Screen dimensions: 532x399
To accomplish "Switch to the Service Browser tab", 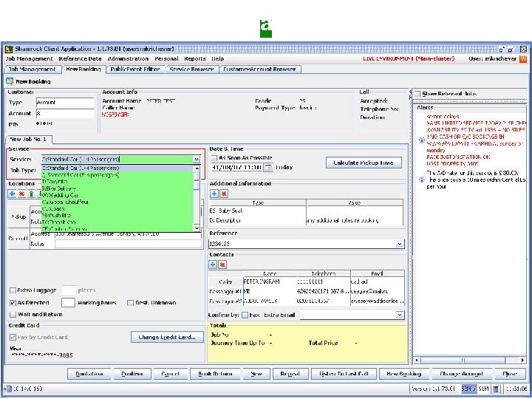I will 191,69.
